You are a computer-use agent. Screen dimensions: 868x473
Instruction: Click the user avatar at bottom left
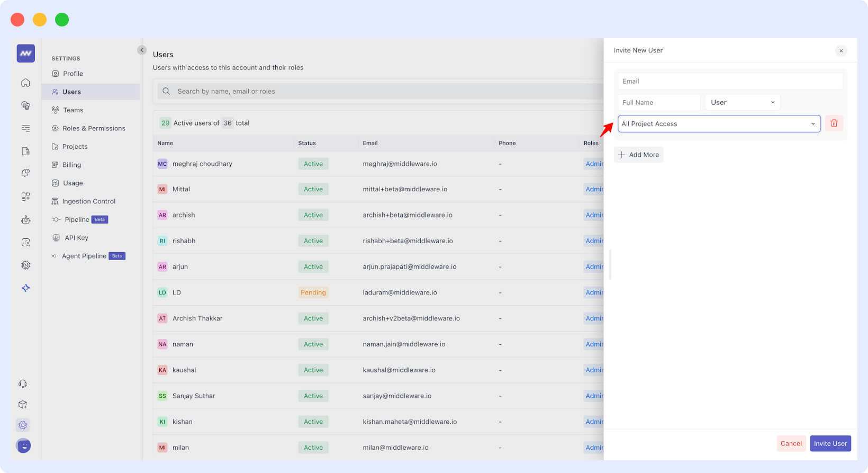point(24,446)
